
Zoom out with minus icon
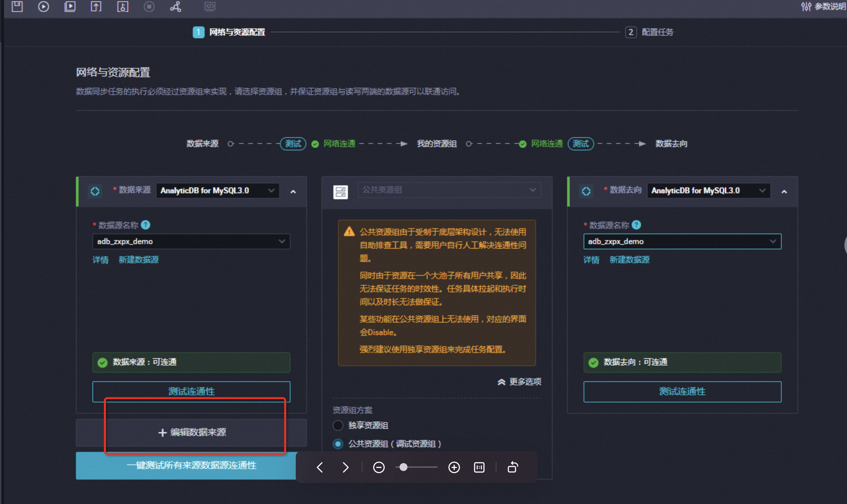379,467
